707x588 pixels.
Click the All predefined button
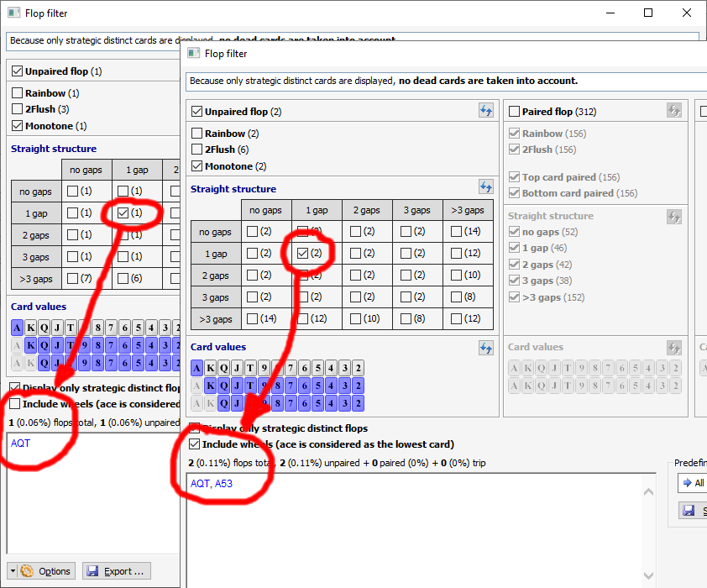pos(694,483)
